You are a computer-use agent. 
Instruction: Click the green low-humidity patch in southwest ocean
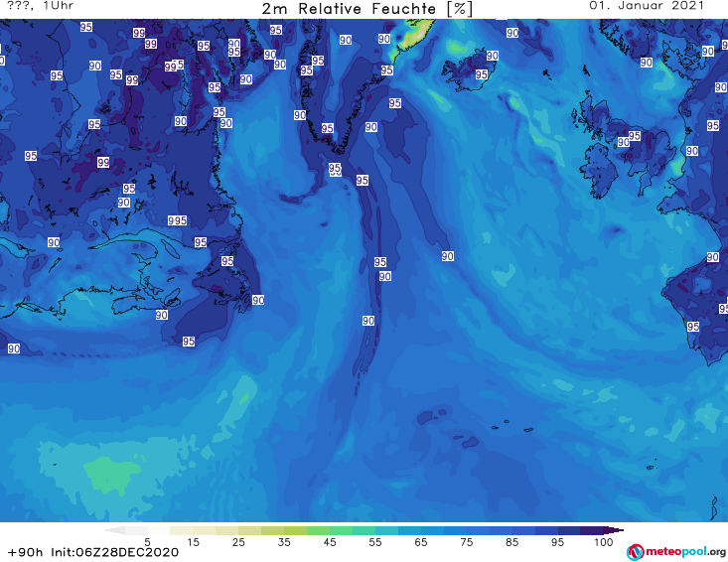tap(110, 474)
